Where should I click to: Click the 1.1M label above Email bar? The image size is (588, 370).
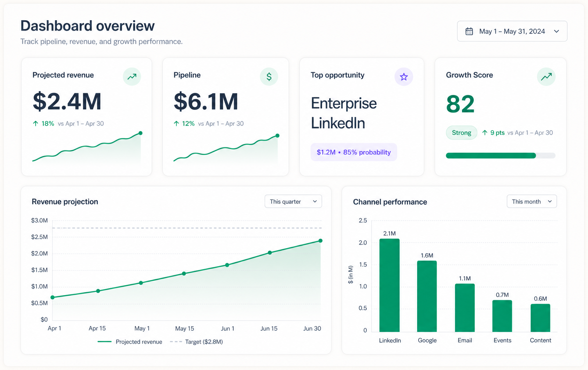click(465, 279)
